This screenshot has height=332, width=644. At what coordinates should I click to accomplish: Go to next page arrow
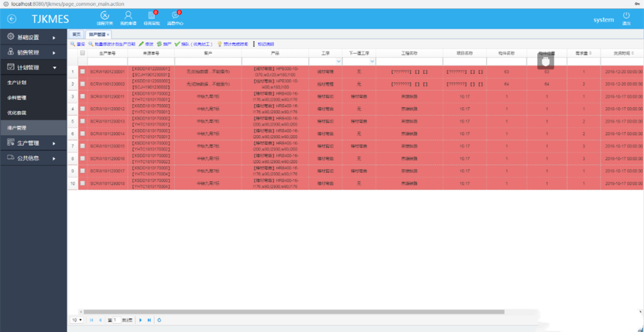141,319
